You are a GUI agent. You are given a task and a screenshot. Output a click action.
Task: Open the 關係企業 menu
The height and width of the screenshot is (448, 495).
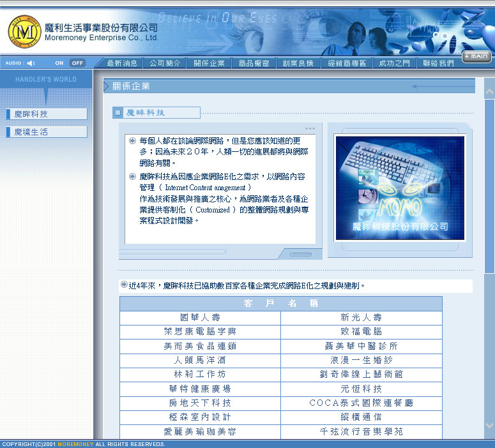click(x=209, y=63)
